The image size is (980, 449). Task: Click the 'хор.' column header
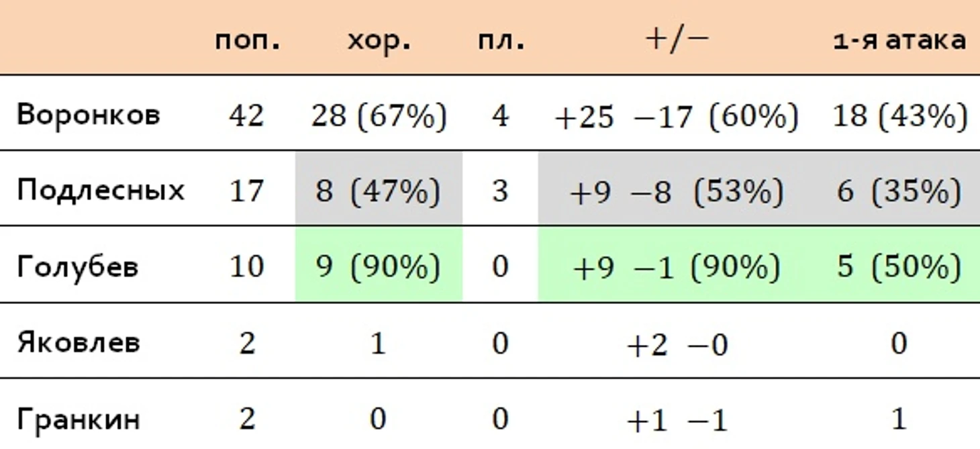coord(379,42)
